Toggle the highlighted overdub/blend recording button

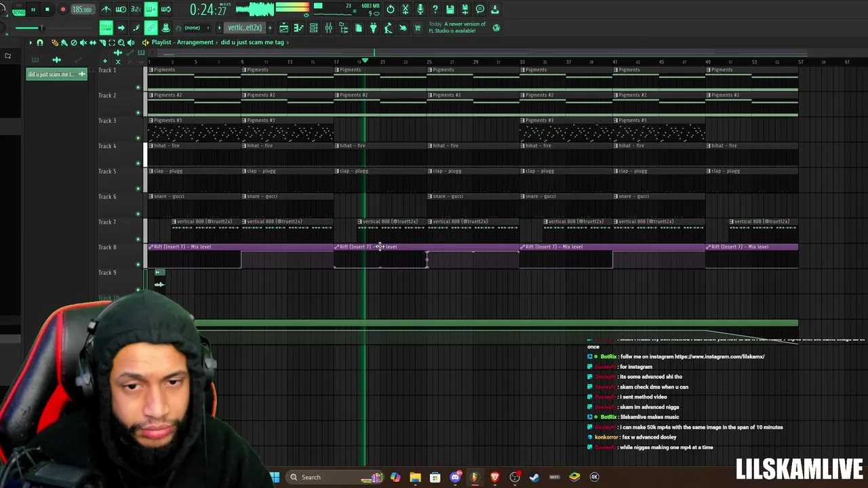(x=151, y=9)
